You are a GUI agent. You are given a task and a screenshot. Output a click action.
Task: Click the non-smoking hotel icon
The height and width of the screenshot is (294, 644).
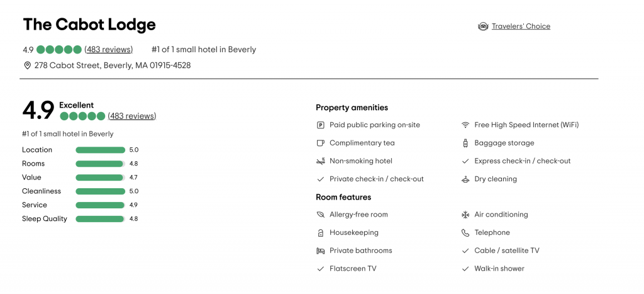321,161
